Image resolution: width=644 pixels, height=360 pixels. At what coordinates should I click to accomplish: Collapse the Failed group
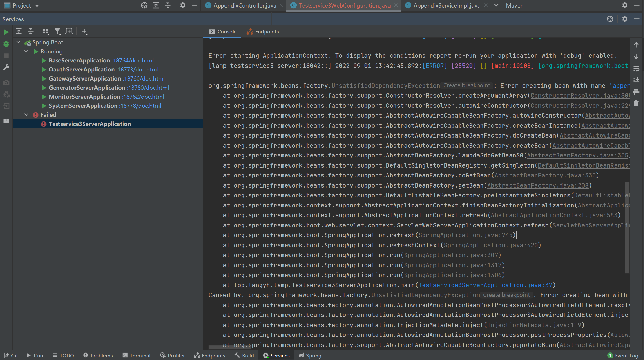[26, 114]
